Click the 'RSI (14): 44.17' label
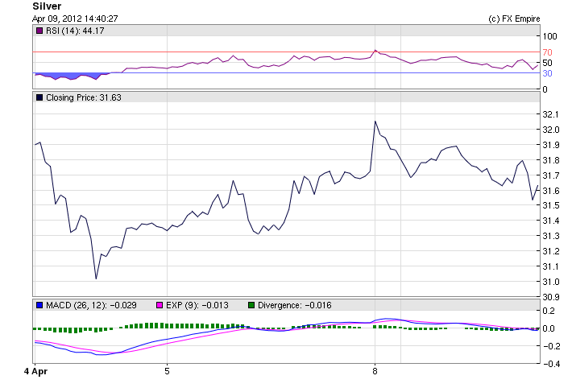 pos(75,31)
